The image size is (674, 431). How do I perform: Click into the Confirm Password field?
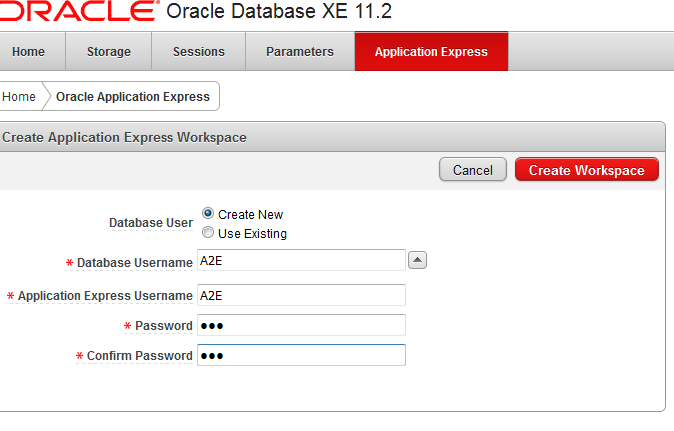[301, 355]
